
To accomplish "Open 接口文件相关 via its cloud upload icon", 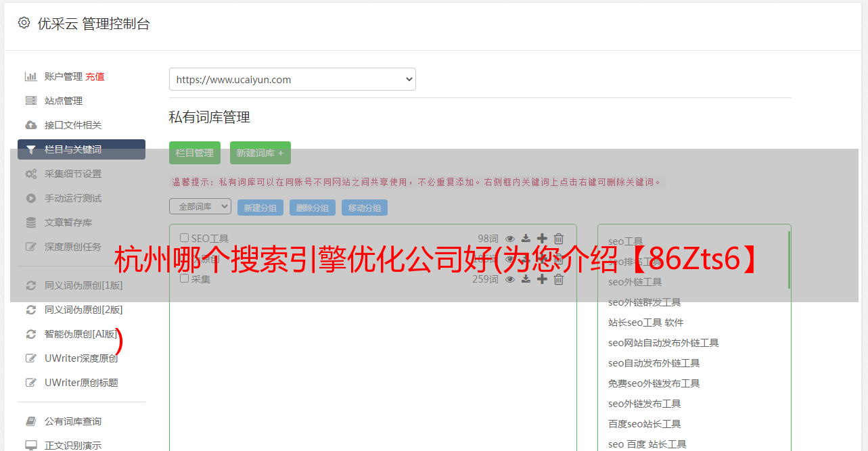I will 31,125.
